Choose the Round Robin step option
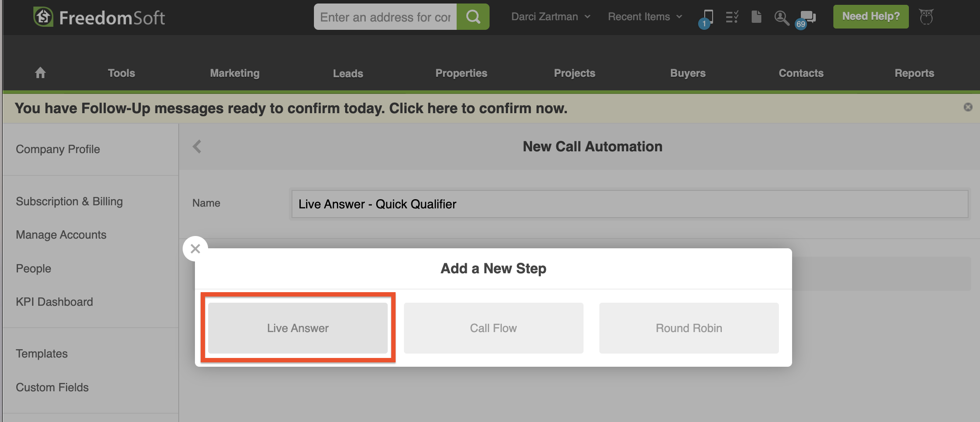 pos(688,328)
